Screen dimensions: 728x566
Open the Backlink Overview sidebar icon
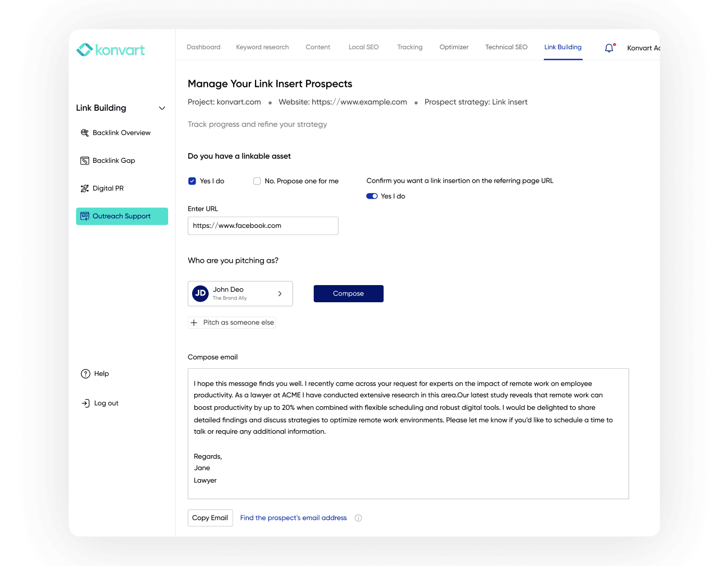click(x=85, y=133)
